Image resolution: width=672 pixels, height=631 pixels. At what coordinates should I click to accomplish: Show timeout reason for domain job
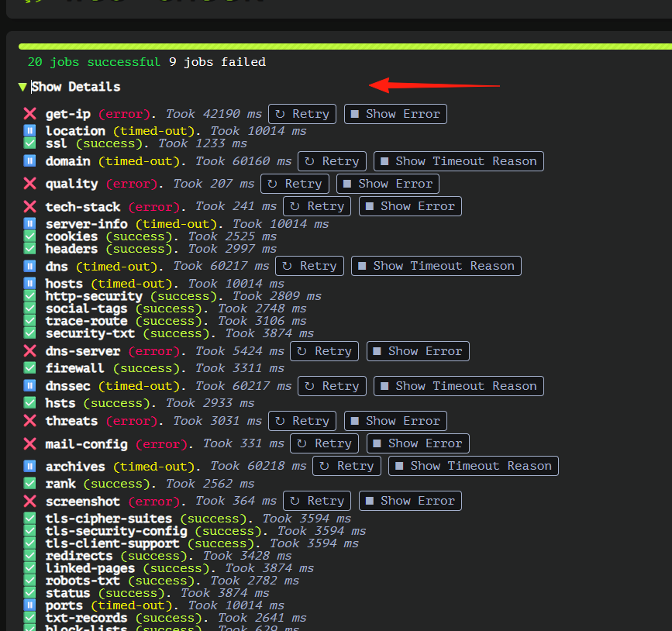459,161
